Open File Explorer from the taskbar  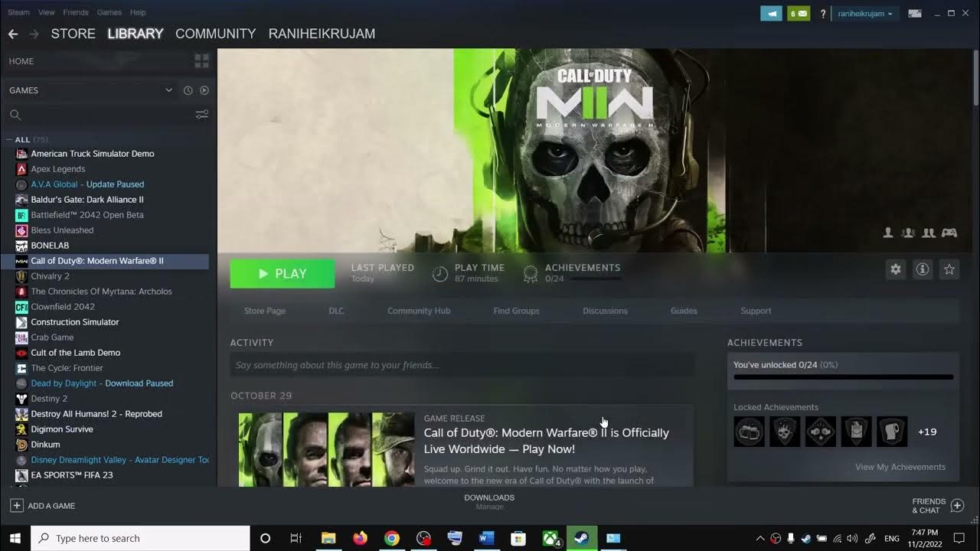328,538
